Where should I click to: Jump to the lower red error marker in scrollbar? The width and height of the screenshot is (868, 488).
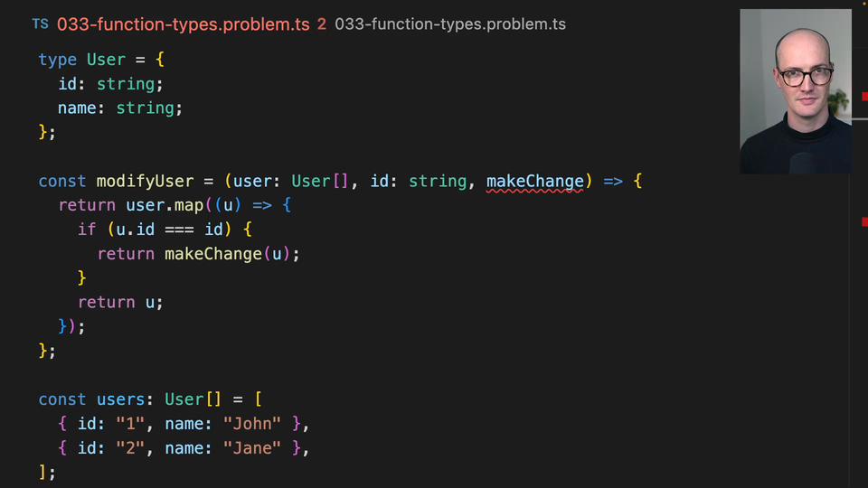[x=864, y=221]
